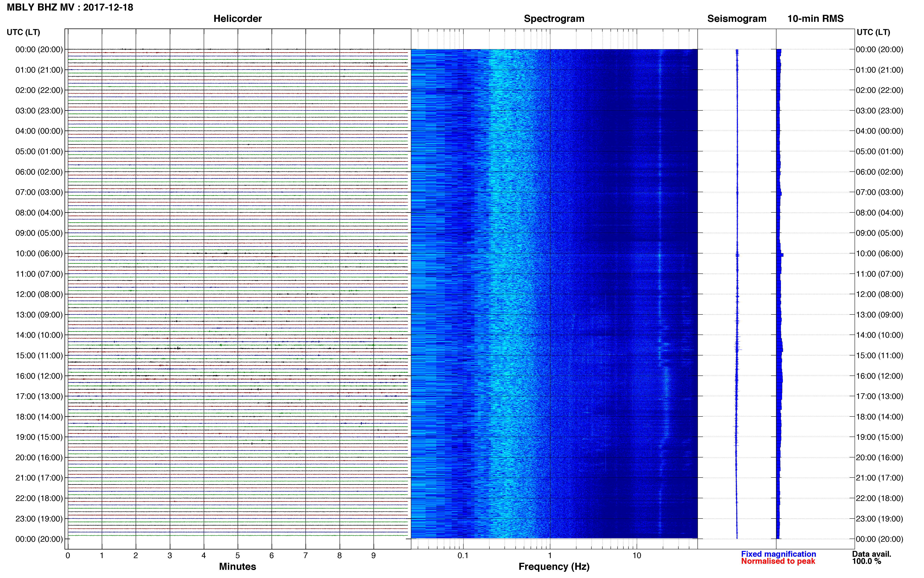Click '22:00 (18:00)' on the right time axis
The height and width of the screenshot is (578, 924).
(x=879, y=498)
